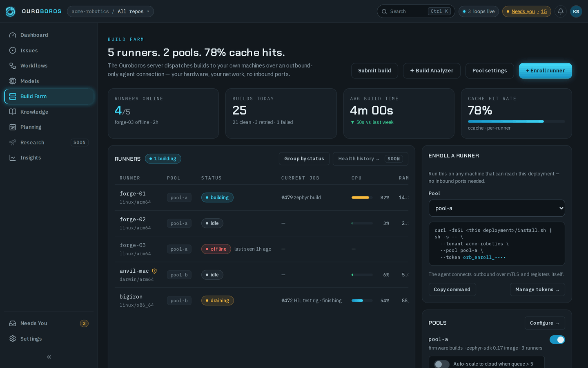Click the Workflows icon in sidebar

13,66
